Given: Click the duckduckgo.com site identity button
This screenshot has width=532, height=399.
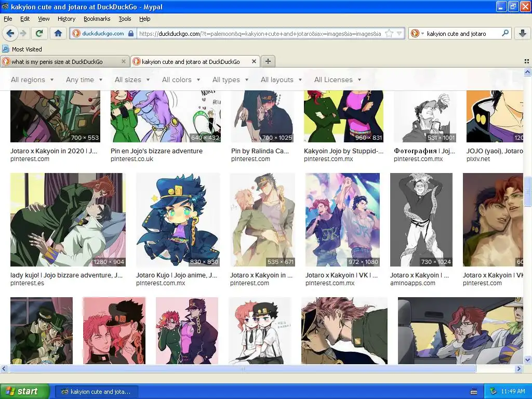Looking at the screenshot, I should point(102,34).
